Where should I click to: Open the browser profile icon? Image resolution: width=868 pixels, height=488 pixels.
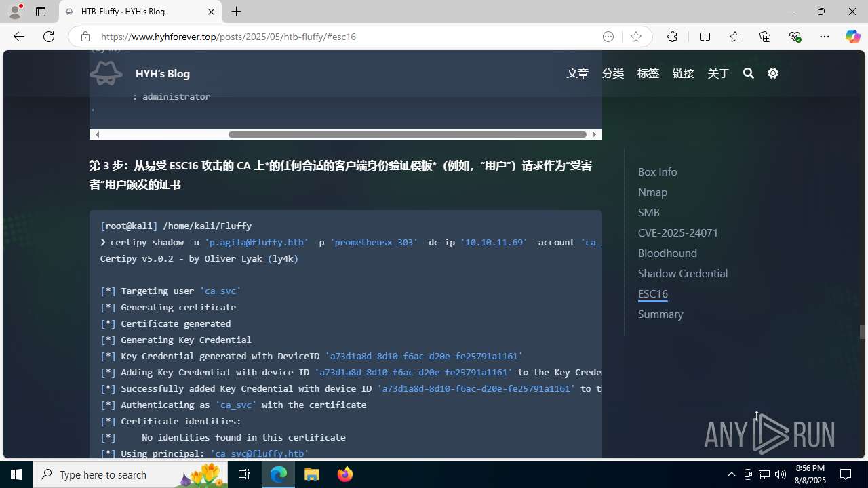(15, 12)
